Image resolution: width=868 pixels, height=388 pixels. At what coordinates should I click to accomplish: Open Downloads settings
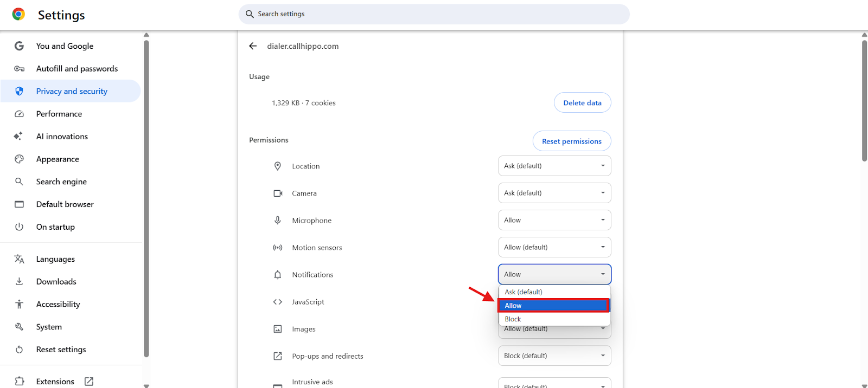tap(71, 282)
